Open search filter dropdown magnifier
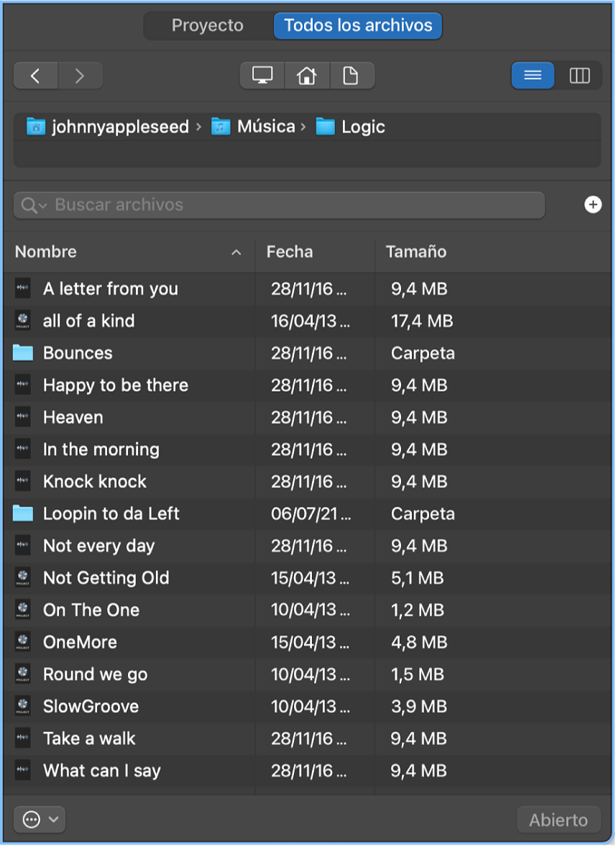616x847 pixels. (x=33, y=206)
